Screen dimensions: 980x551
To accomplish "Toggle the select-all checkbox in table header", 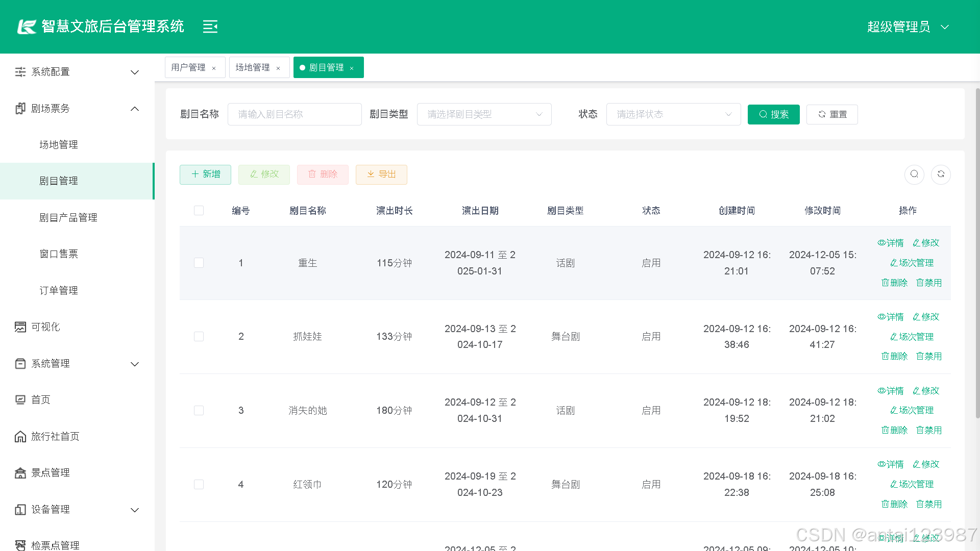I will (199, 210).
